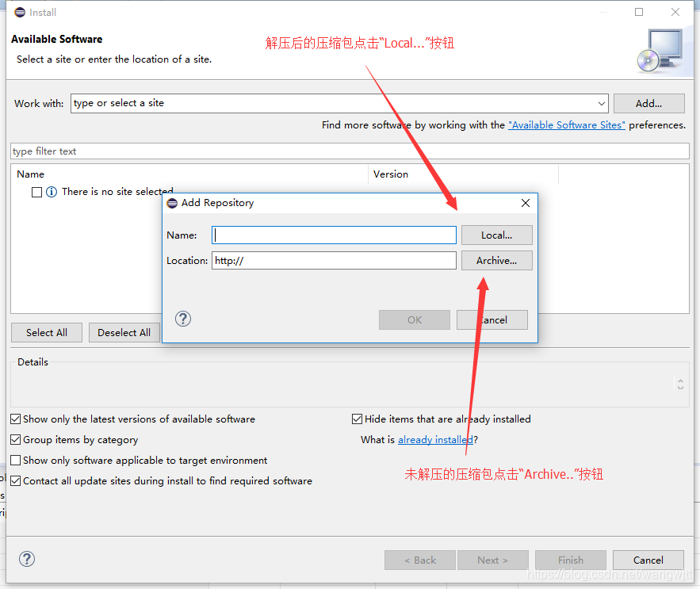Click the Eclipse icon in Install title bar

point(20,12)
